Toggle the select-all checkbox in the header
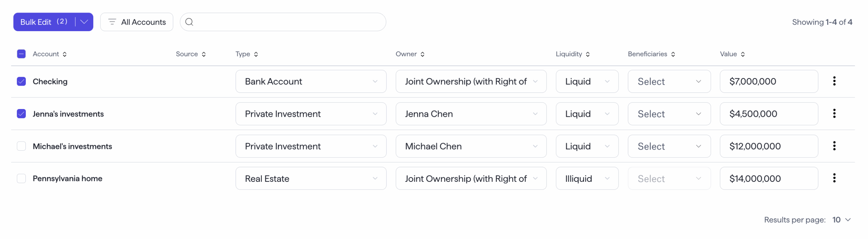This screenshot has height=239, width=868. tap(21, 54)
